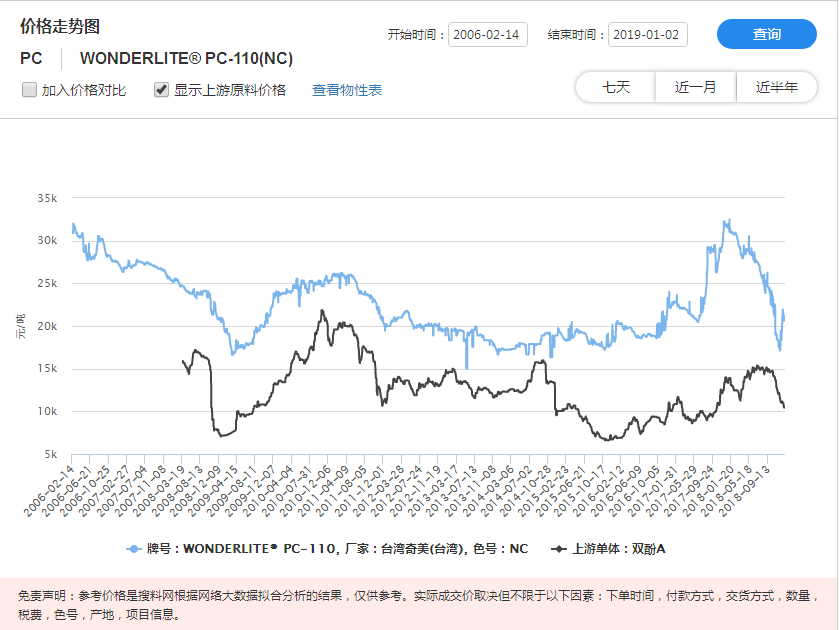Uncheck the 显示上游原料价格 checkbox
Screen dimensions: 839x630
tap(161, 90)
